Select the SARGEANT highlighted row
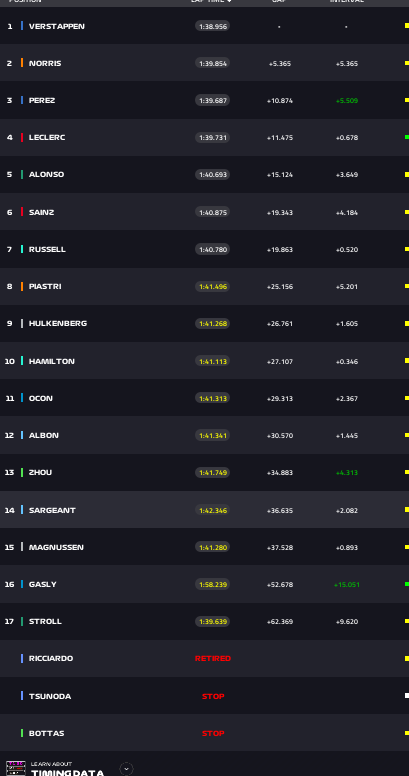 point(204,510)
